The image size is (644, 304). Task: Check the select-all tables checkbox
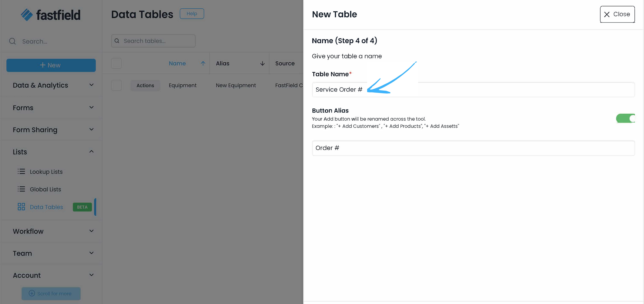click(x=116, y=63)
